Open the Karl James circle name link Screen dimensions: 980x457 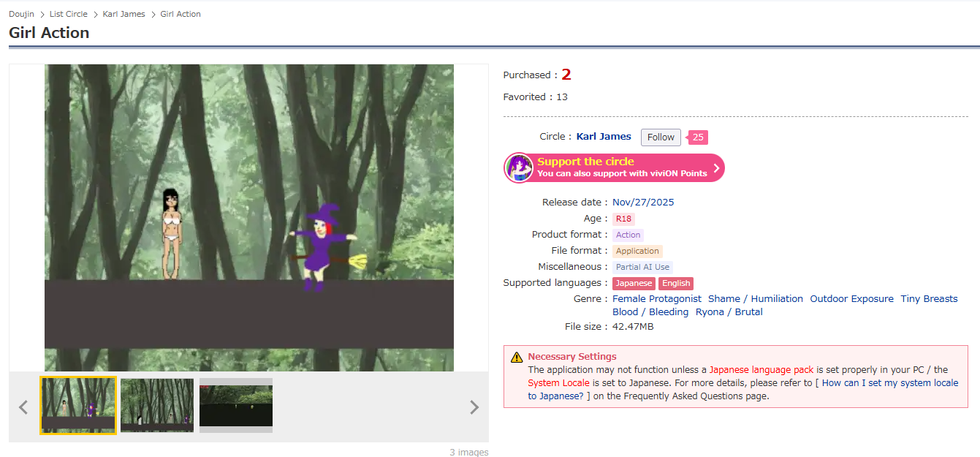pos(604,137)
